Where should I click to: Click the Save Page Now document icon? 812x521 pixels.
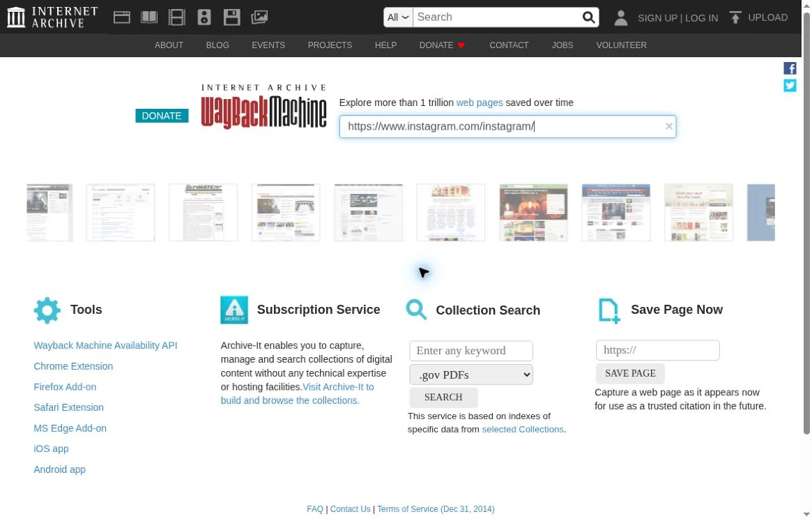(x=609, y=311)
